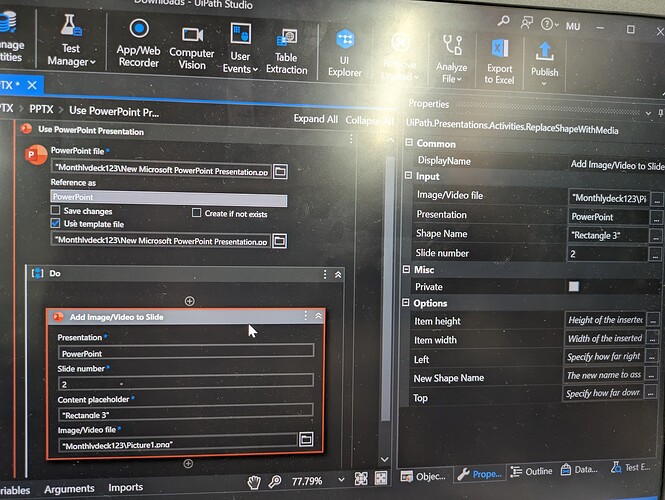Launch the Table Extraction tool
Image resolution: width=665 pixels, height=500 pixels.
click(287, 52)
